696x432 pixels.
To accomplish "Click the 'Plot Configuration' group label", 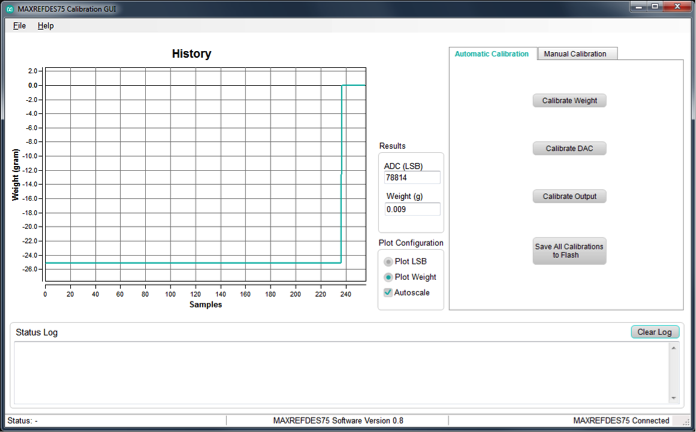I will (411, 243).
